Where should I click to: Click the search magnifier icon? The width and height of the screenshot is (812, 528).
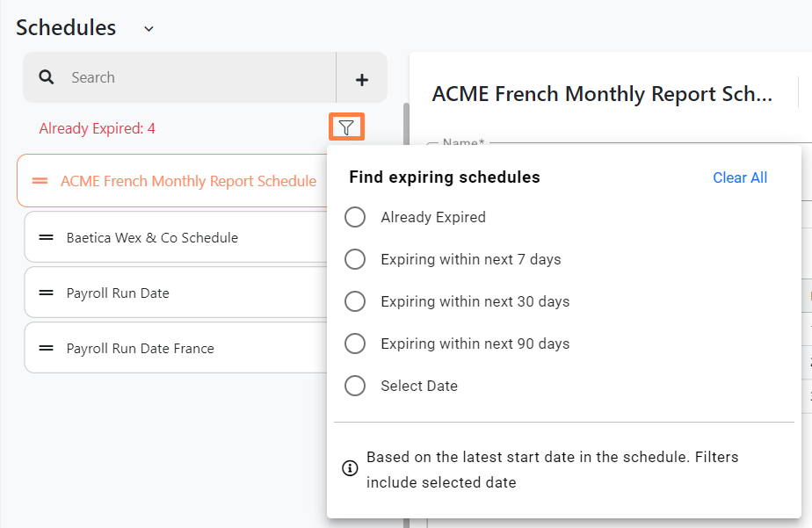[x=47, y=77]
